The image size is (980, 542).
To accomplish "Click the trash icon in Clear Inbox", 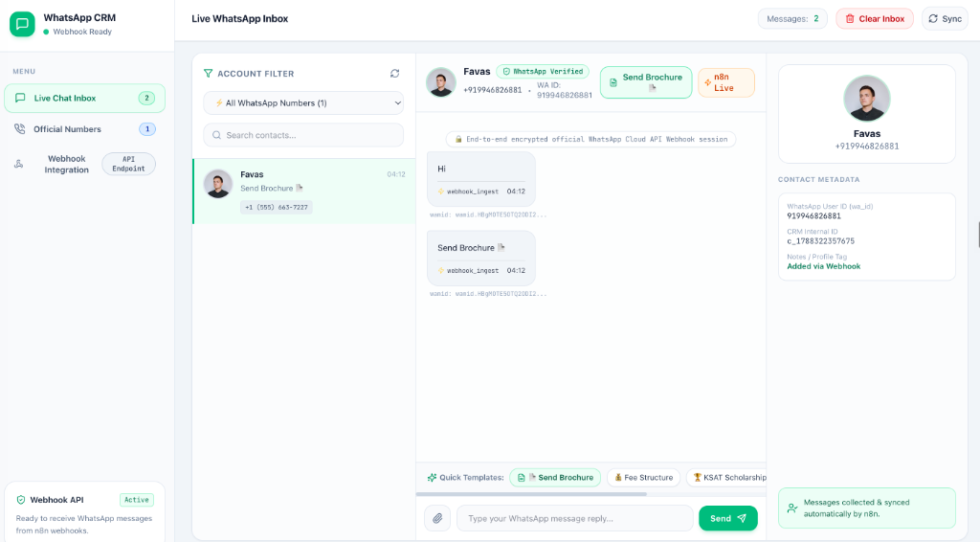I will 850,19.
